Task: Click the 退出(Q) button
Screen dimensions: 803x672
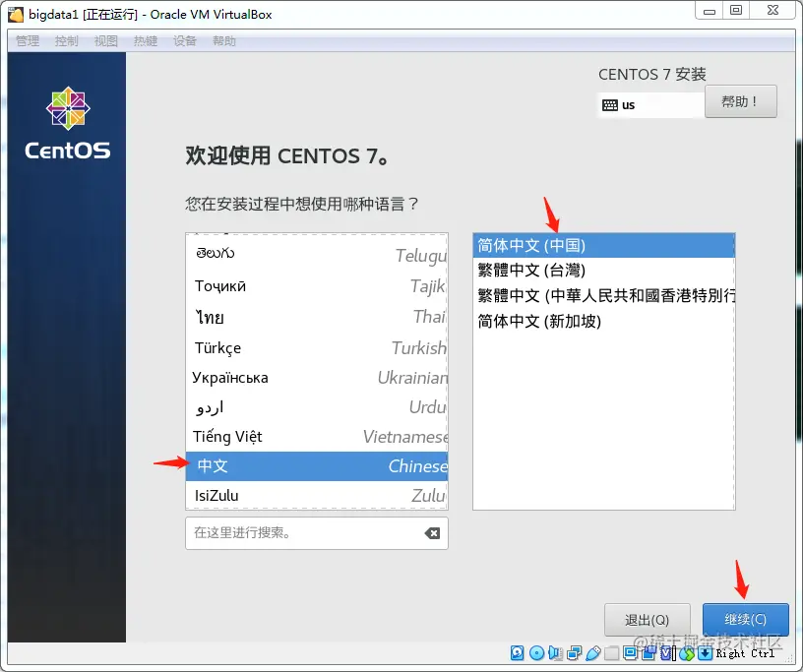Action: (x=647, y=620)
